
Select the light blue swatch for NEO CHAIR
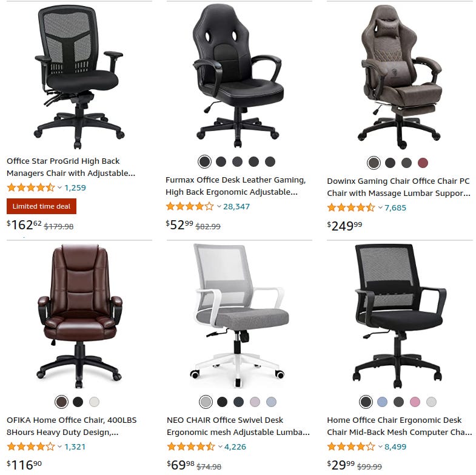pos(271,402)
